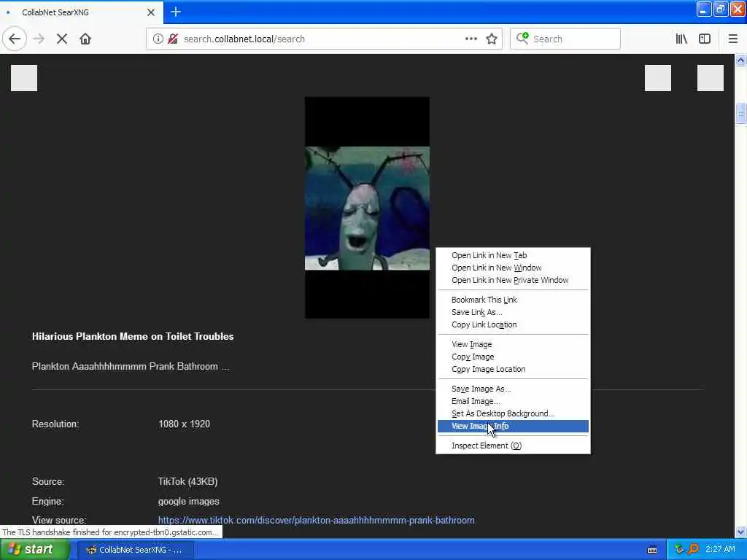The width and height of the screenshot is (747, 560).
Task: Select Save Link As...
Action: tap(513, 312)
